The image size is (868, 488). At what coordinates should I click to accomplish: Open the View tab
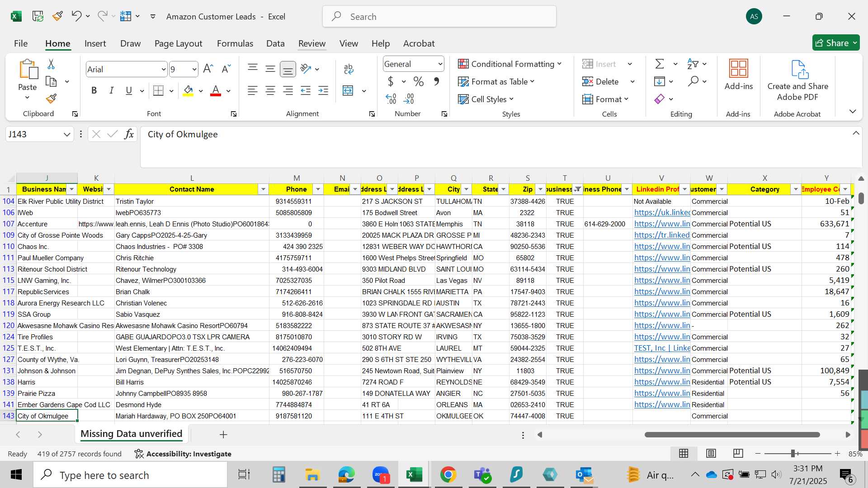point(349,43)
